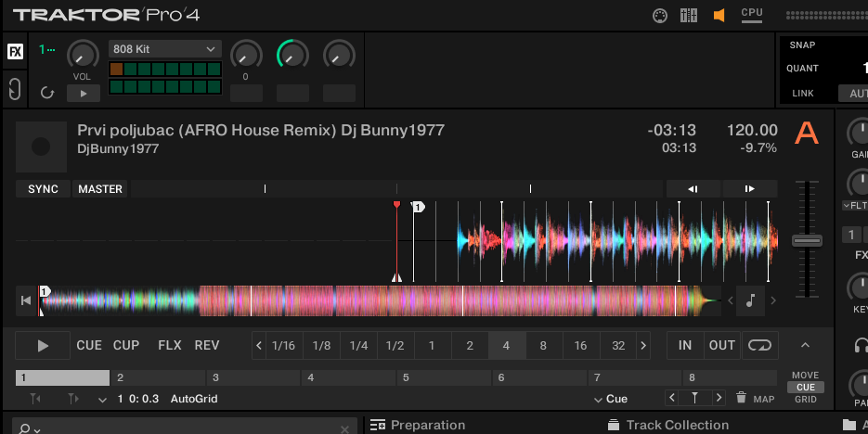
Task: Show larger loop sizes right arrow
Action: coord(643,346)
